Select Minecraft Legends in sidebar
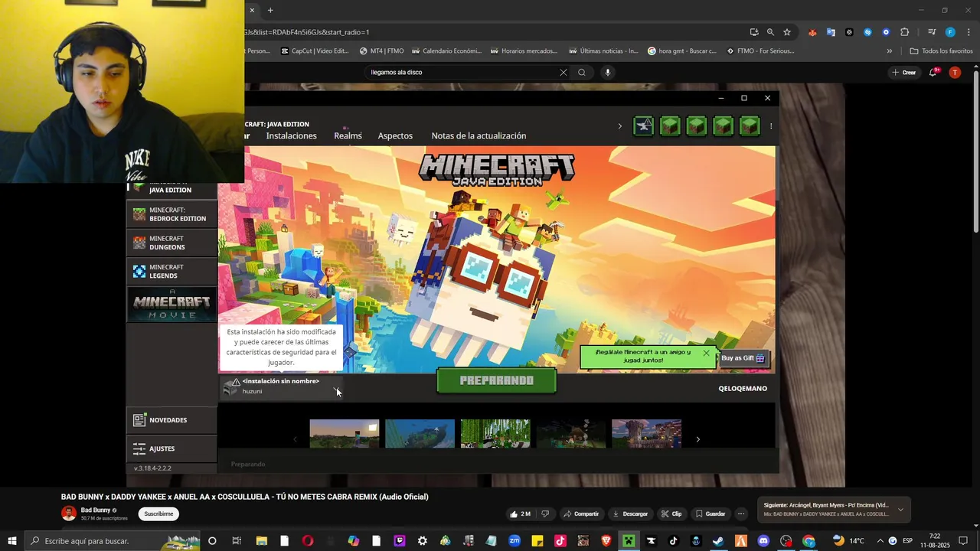The height and width of the screenshot is (551, 980). [171, 271]
